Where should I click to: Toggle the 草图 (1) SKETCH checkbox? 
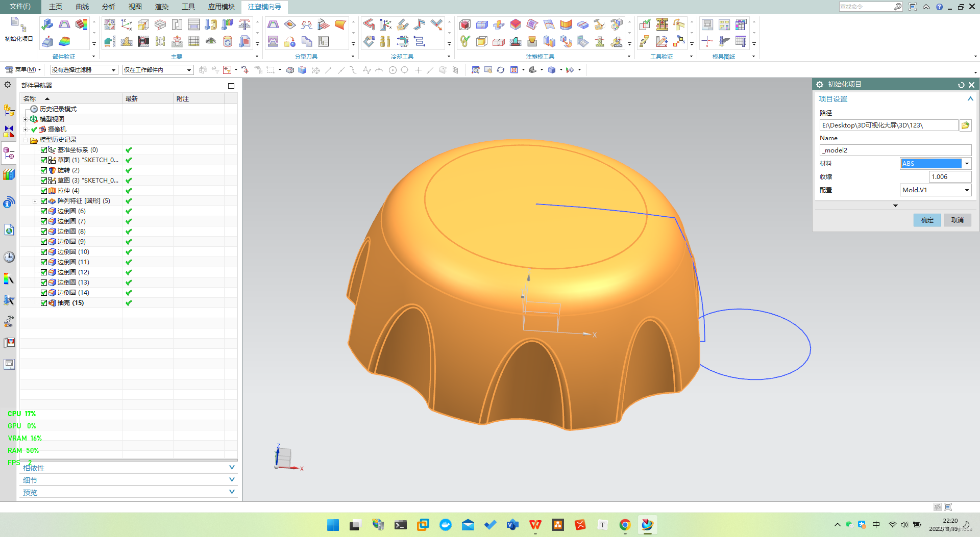pos(44,160)
